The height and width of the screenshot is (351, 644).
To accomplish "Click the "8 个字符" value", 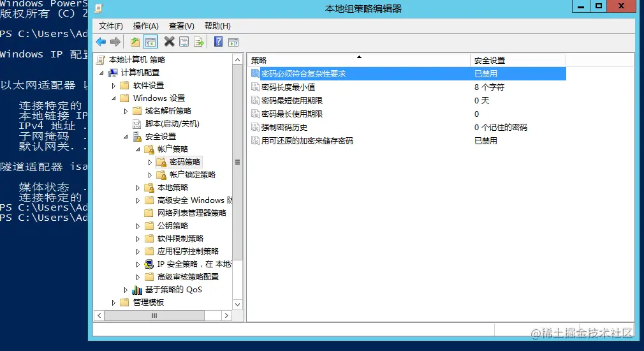I will click(x=489, y=87).
